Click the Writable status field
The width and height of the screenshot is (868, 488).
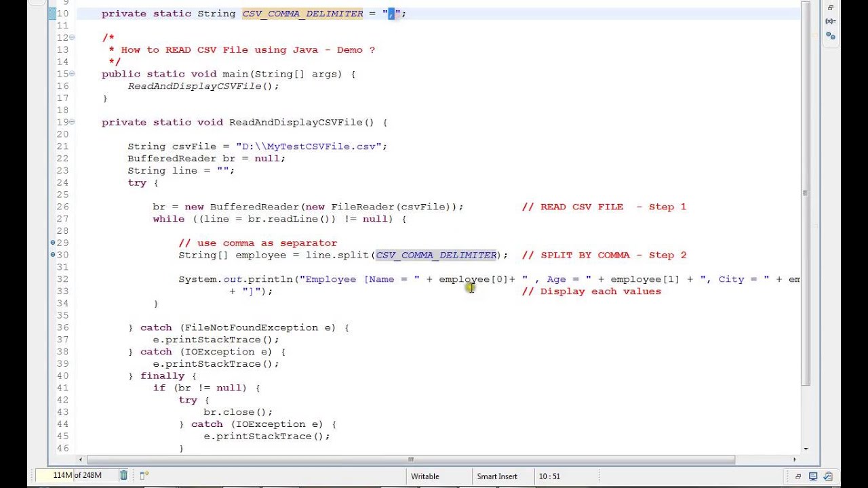(x=425, y=476)
